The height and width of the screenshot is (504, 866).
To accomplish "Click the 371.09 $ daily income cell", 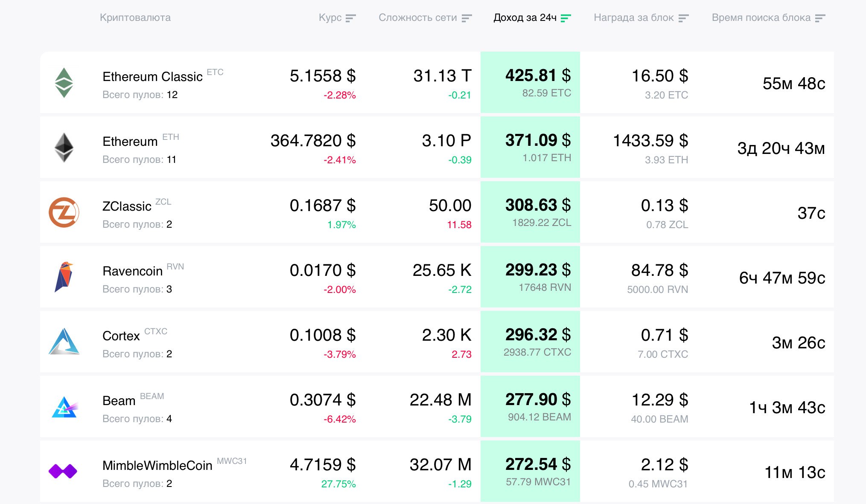I will pyautogui.click(x=530, y=147).
